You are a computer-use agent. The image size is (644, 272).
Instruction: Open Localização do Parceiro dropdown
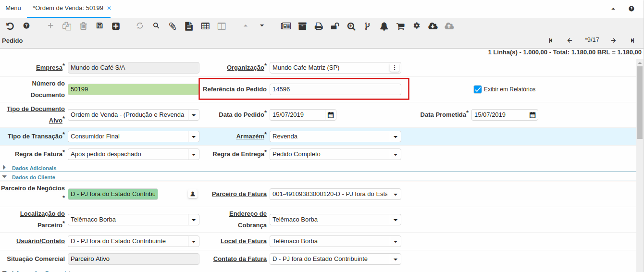pyautogui.click(x=194, y=220)
